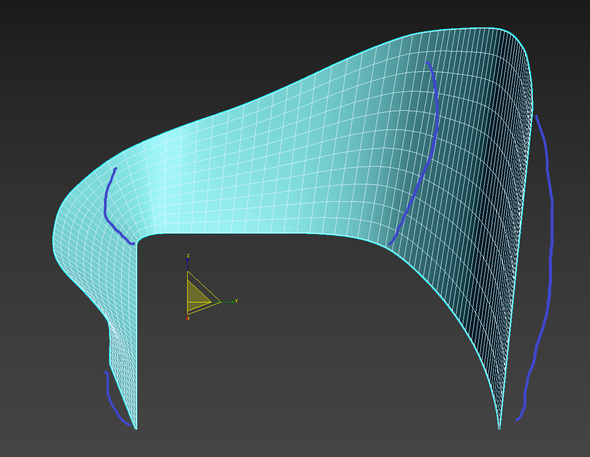
Task: Click the blue Z axis handle of gizmo
Action: click(x=187, y=260)
